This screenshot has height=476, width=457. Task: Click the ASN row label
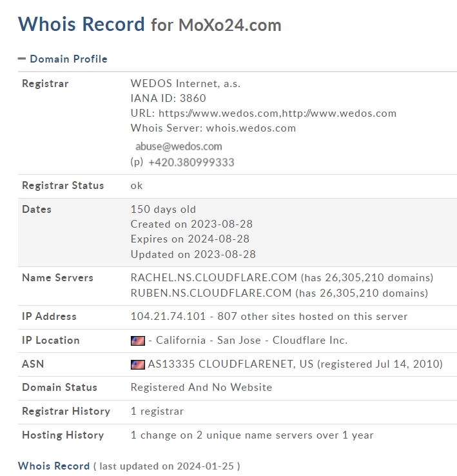point(33,364)
